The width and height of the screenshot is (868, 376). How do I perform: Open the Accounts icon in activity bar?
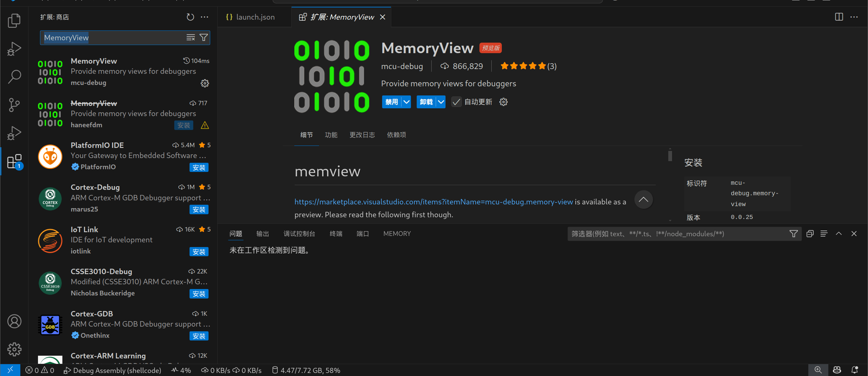click(x=14, y=321)
